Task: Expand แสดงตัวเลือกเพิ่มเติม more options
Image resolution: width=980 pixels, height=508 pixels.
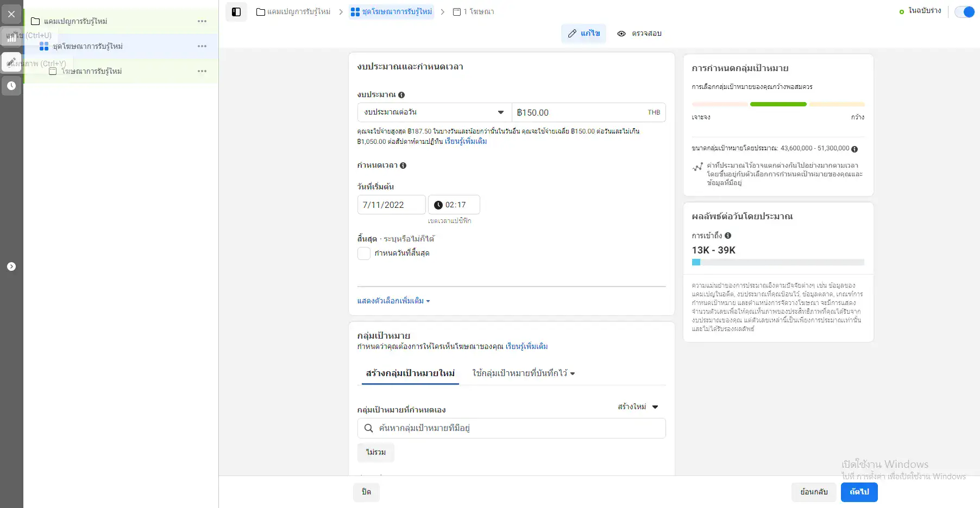Action: point(393,301)
